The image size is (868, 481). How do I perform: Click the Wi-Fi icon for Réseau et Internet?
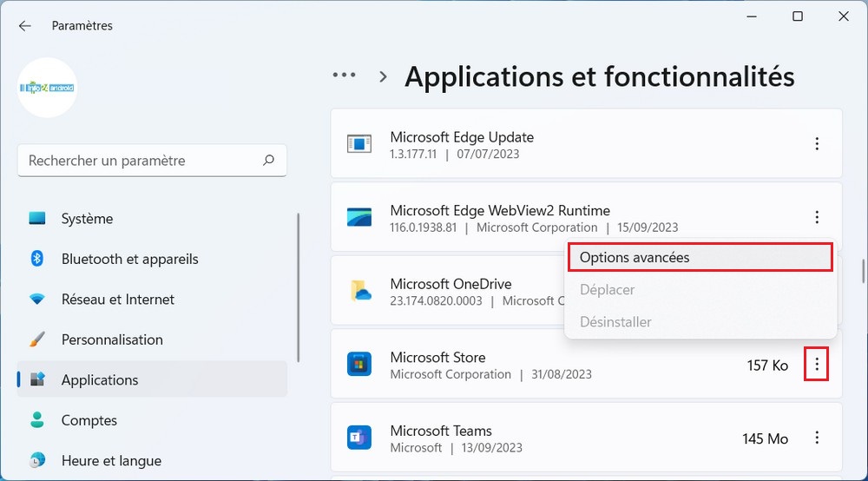click(37, 300)
